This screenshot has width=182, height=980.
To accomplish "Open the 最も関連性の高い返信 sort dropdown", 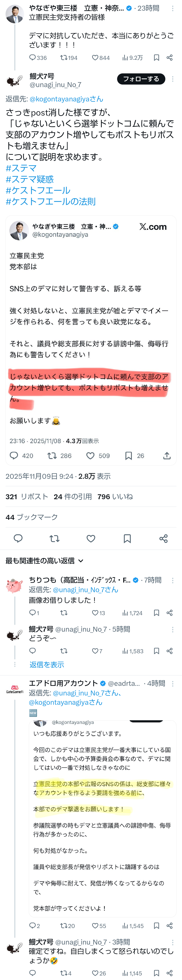I will point(44,561).
